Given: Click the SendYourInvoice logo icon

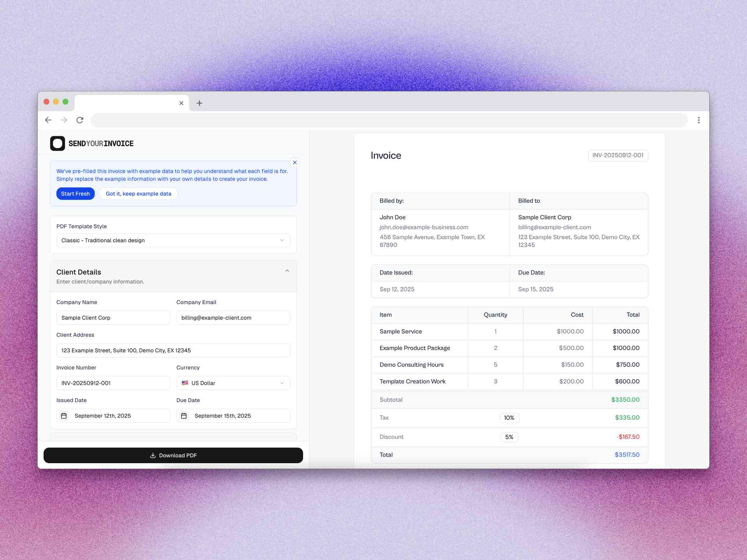Looking at the screenshot, I should [x=57, y=143].
